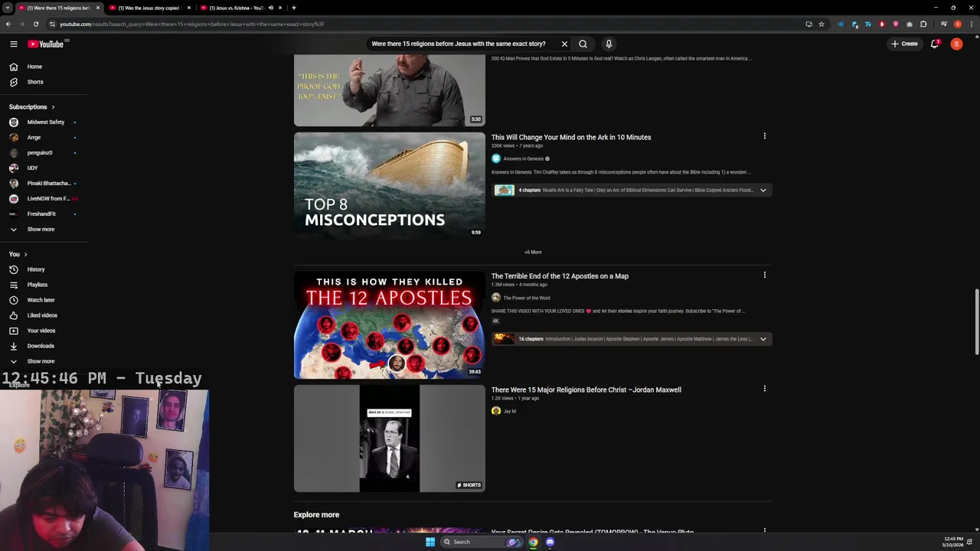
Task: Open History in the sidebar
Action: coord(36,269)
